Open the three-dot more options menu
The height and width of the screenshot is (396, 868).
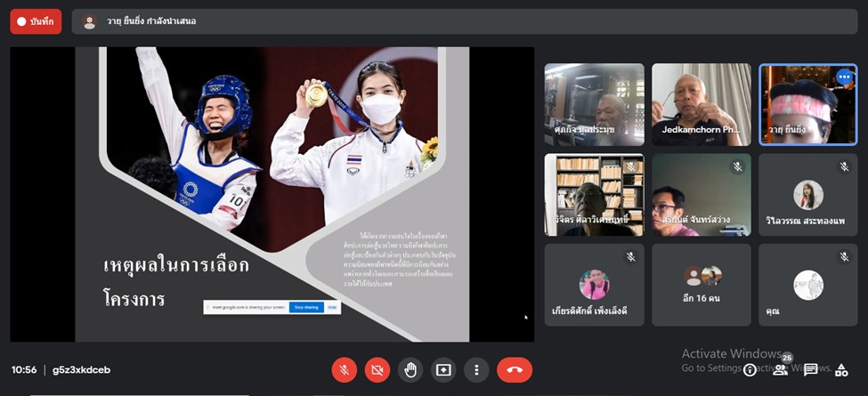pos(476,369)
